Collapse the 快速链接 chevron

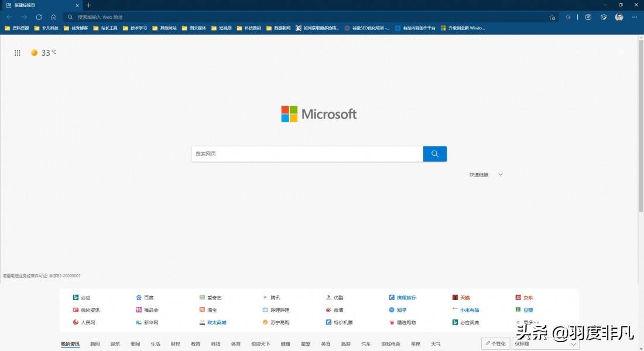tap(500, 175)
